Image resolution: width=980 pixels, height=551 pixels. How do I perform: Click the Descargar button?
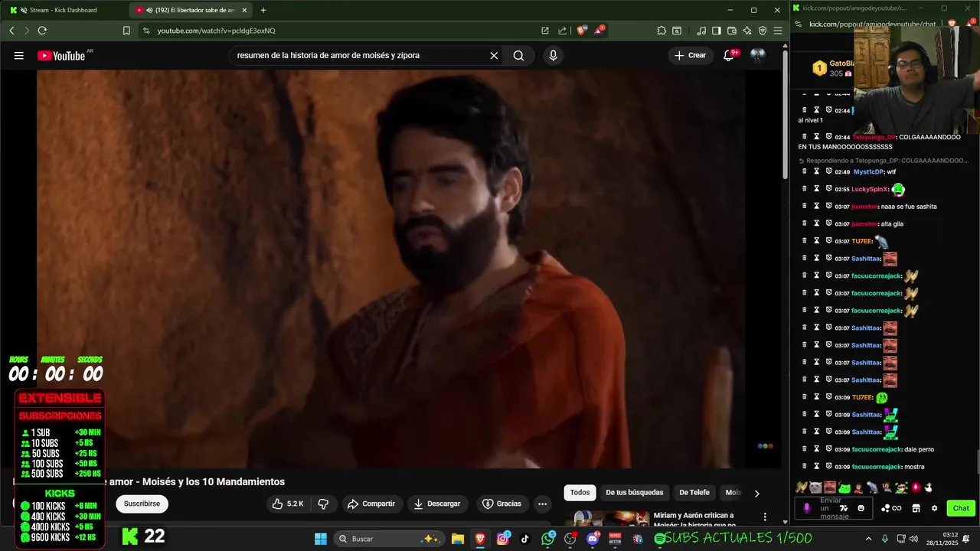[437, 504]
